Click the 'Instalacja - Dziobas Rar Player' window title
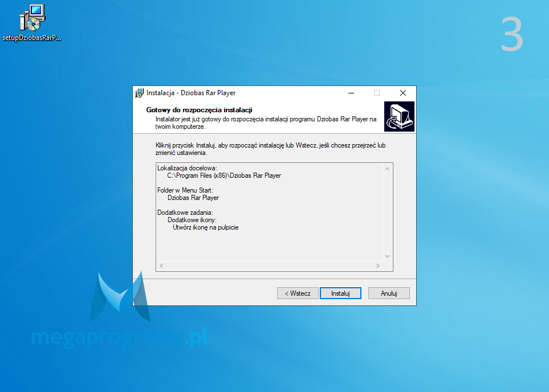The height and width of the screenshot is (392, 549). pyautogui.click(x=191, y=93)
